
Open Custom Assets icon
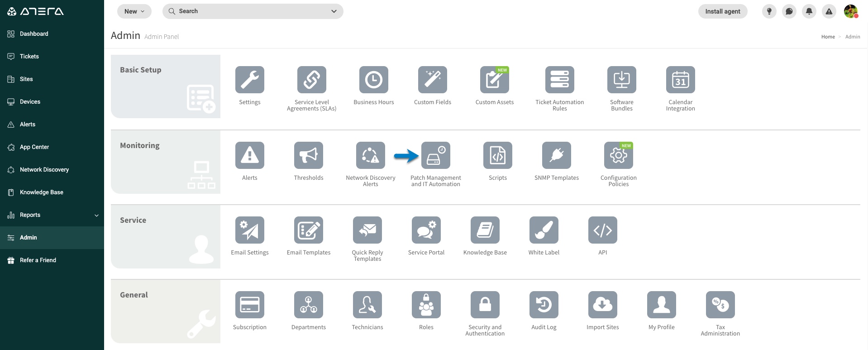[x=495, y=80]
